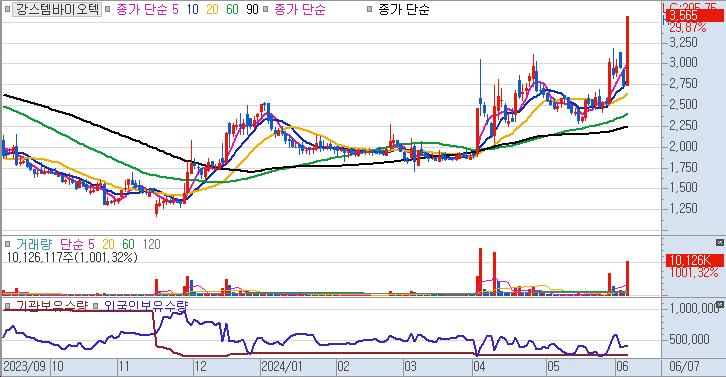This screenshot has width=726, height=377.
Task: Click the 04 (April) date axis label
Action: tap(479, 367)
